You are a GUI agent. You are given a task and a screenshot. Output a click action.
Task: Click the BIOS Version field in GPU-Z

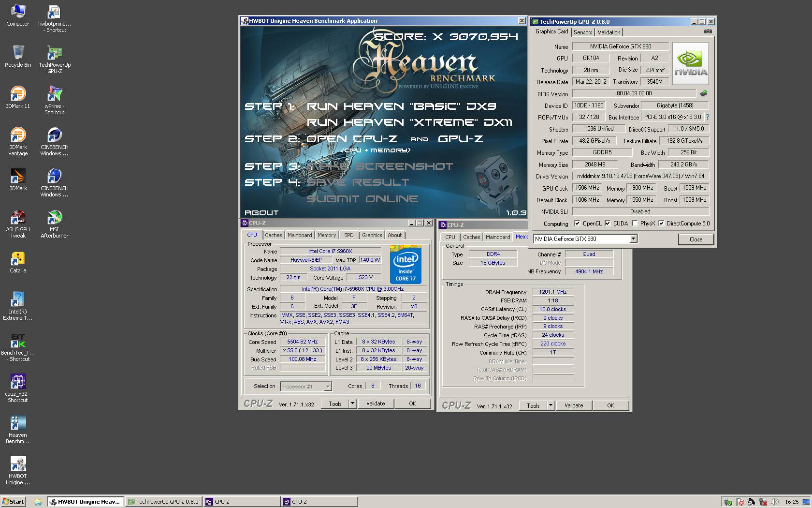click(634, 93)
